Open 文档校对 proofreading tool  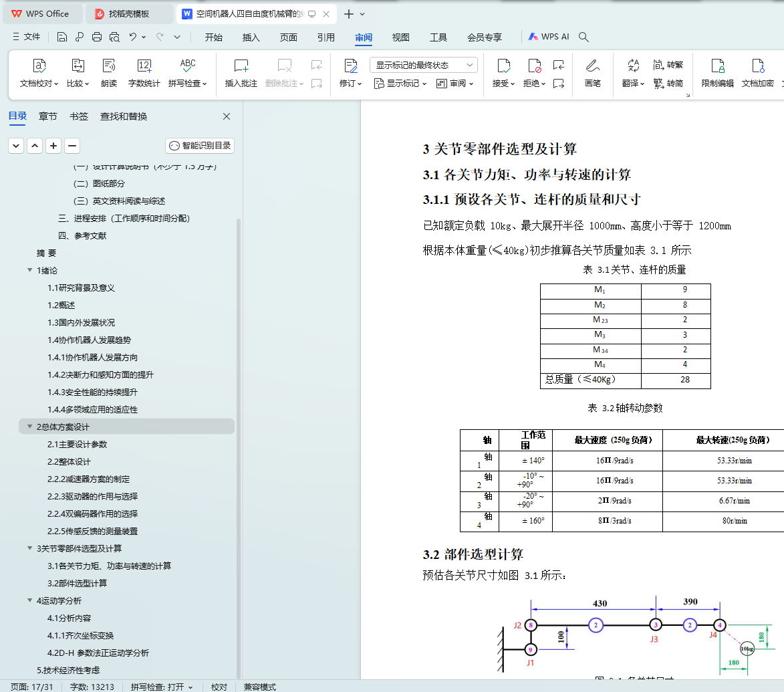pos(39,73)
